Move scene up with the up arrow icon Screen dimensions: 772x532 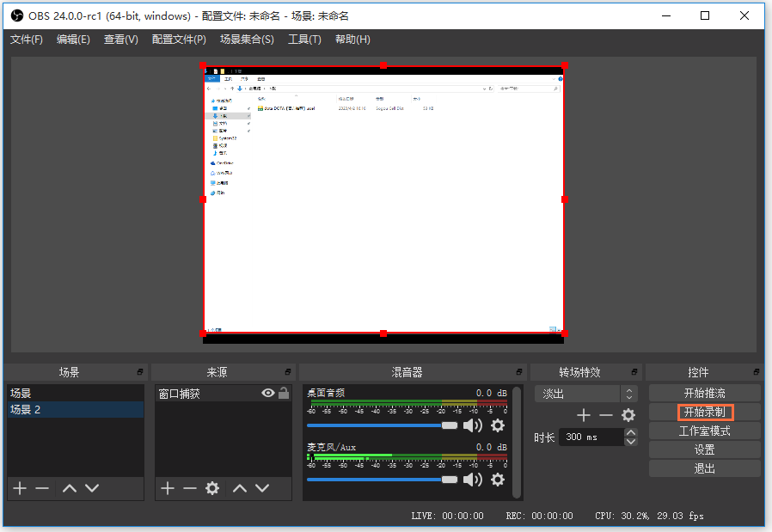coord(68,488)
